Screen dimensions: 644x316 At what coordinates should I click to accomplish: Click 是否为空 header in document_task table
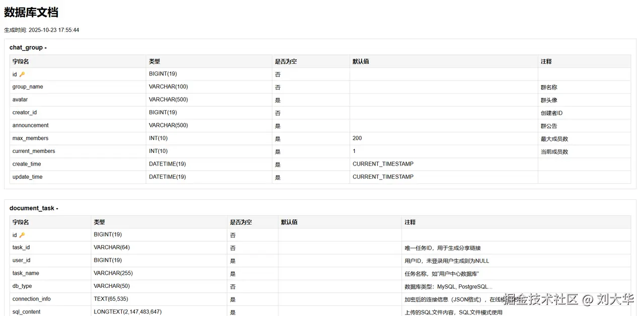point(253,222)
